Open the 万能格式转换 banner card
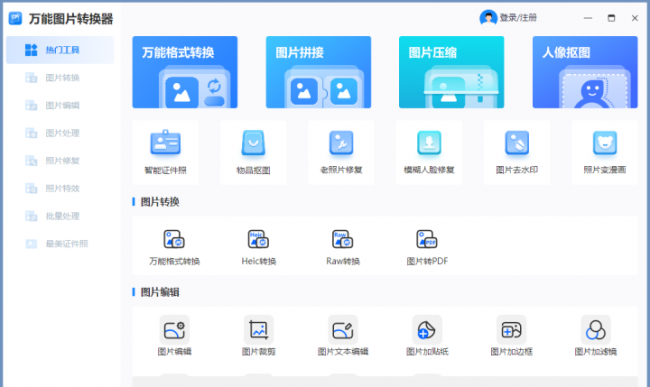 [185, 72]
